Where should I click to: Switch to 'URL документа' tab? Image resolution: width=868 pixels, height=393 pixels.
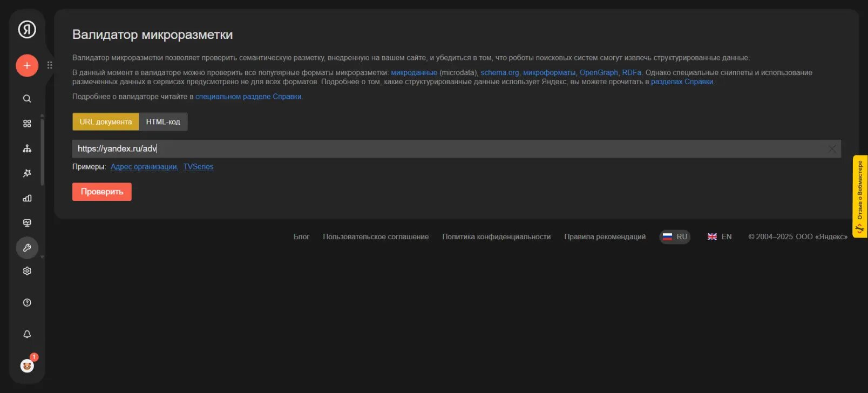point(106,122)
